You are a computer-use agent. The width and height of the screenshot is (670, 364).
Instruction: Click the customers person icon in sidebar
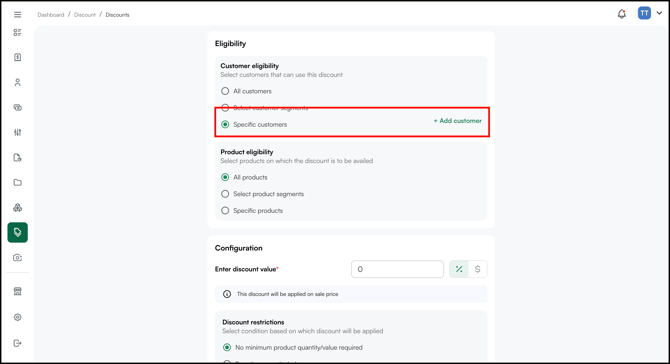(x=18, y=82)
